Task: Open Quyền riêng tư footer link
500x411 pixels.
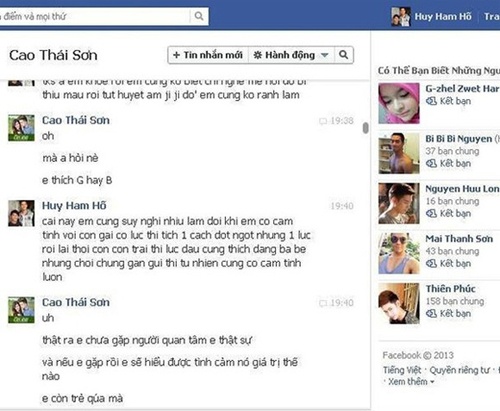Action: 459,370
